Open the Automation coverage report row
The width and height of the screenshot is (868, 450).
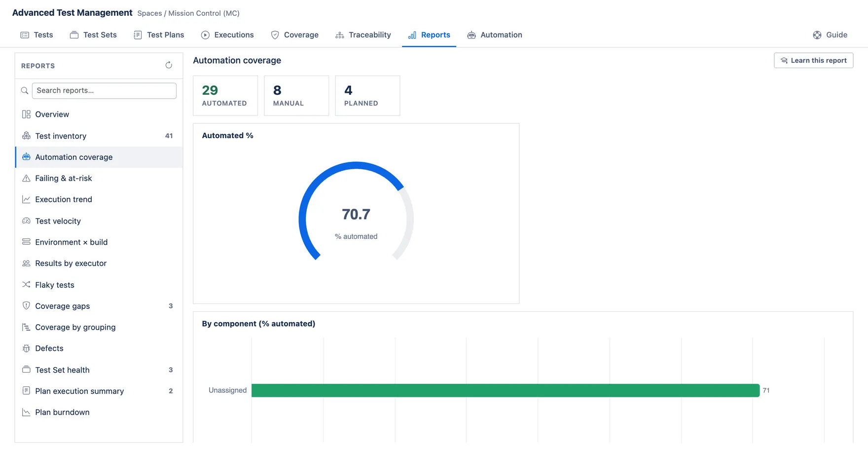99,157
